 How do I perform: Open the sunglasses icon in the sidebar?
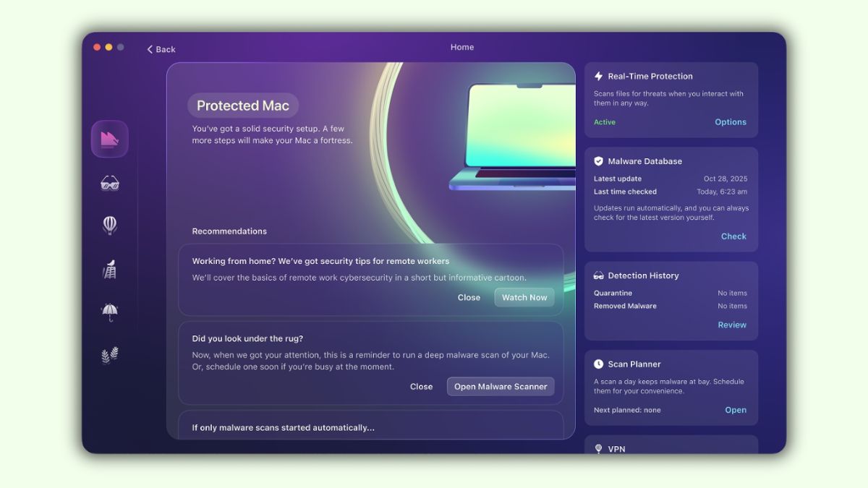110,184
